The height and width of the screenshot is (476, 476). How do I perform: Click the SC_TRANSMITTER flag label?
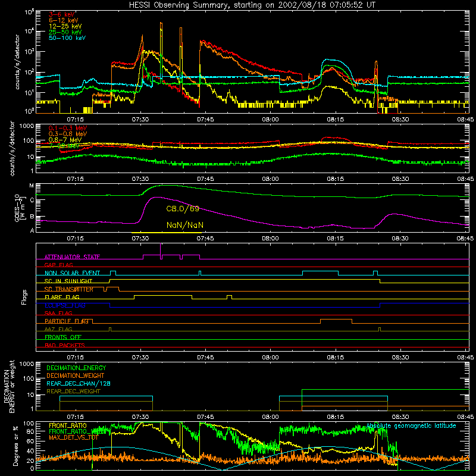click(x=69, y=289)
